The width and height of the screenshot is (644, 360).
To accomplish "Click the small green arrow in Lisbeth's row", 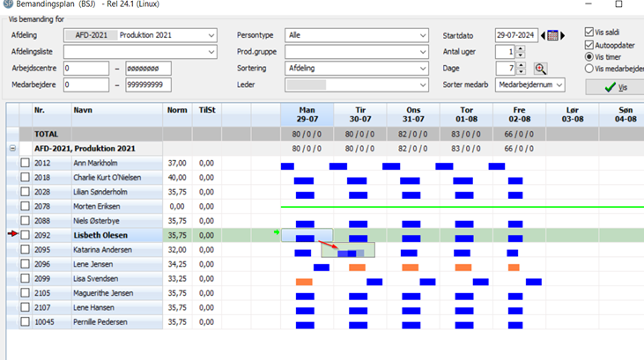I will pyautogui.click(x=277, y=233).
